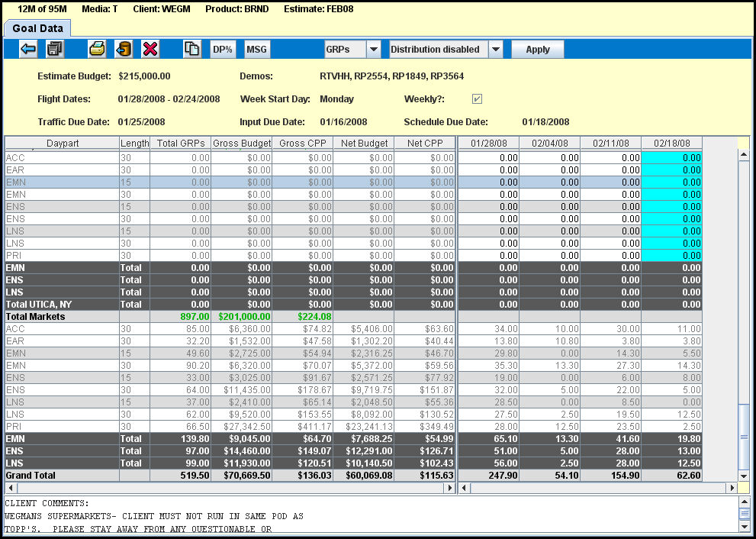The height and width of the screenshot is (539, 756).
Task: Select the Total Markets row label
Action: pyautogui.click(x=35, y=317)
